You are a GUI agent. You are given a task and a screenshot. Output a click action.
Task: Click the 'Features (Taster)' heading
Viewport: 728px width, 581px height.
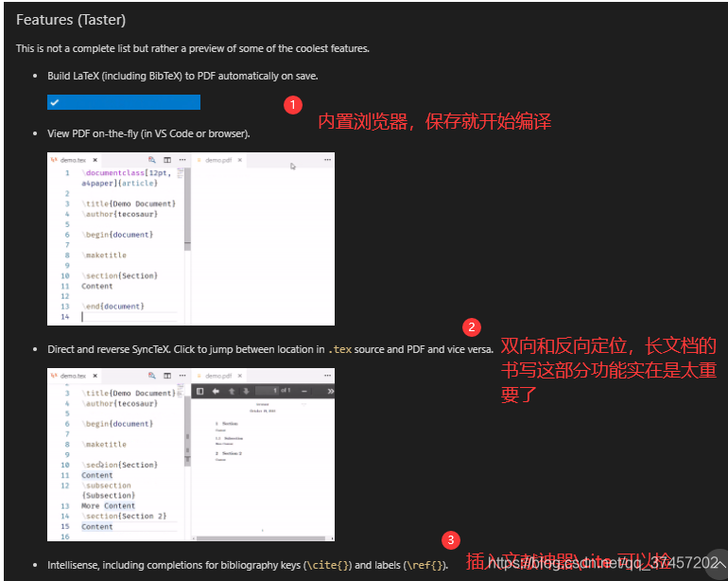coord(71,20)
